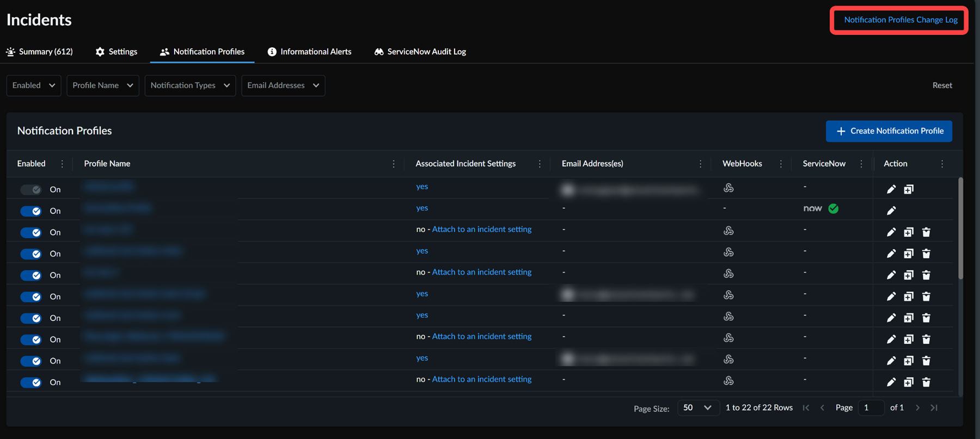
Task: Turn off the third profile's Enabled toggle
Action: tap(31, 232)
